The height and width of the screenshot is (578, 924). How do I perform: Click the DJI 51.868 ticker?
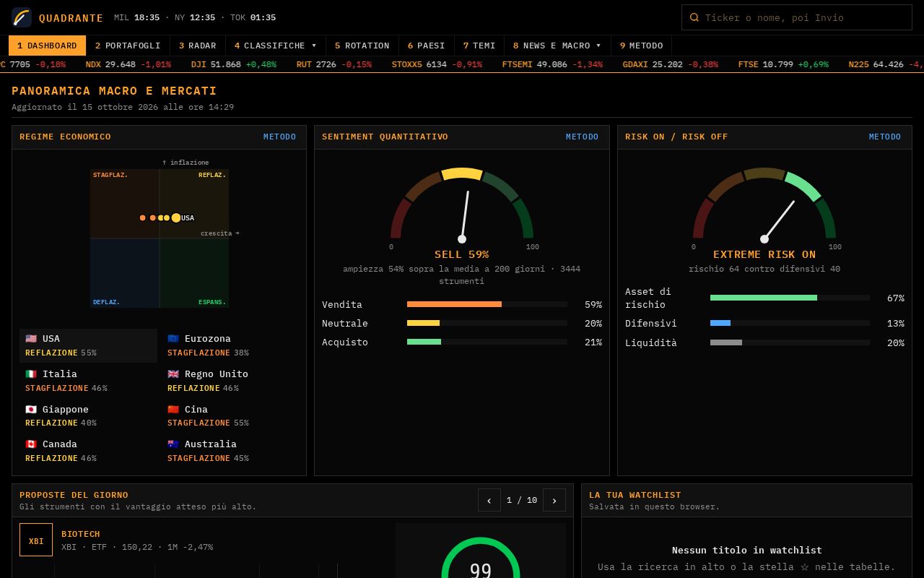click(x=234, y=64)
